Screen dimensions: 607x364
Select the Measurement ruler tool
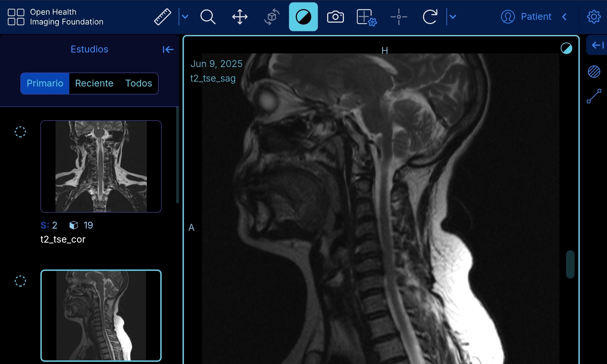[x=162, y=17]
